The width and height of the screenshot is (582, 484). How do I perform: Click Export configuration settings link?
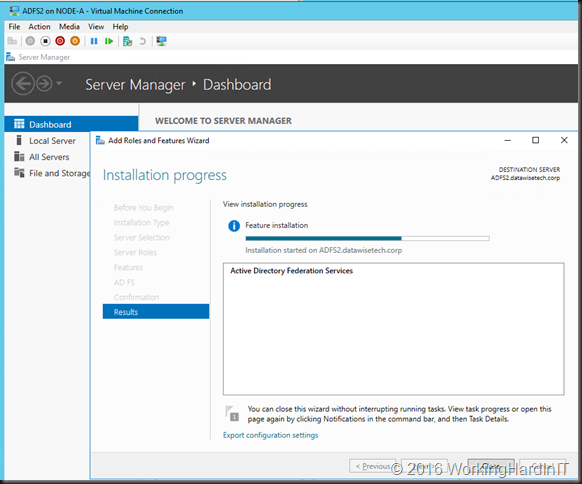tap(270, 435)
